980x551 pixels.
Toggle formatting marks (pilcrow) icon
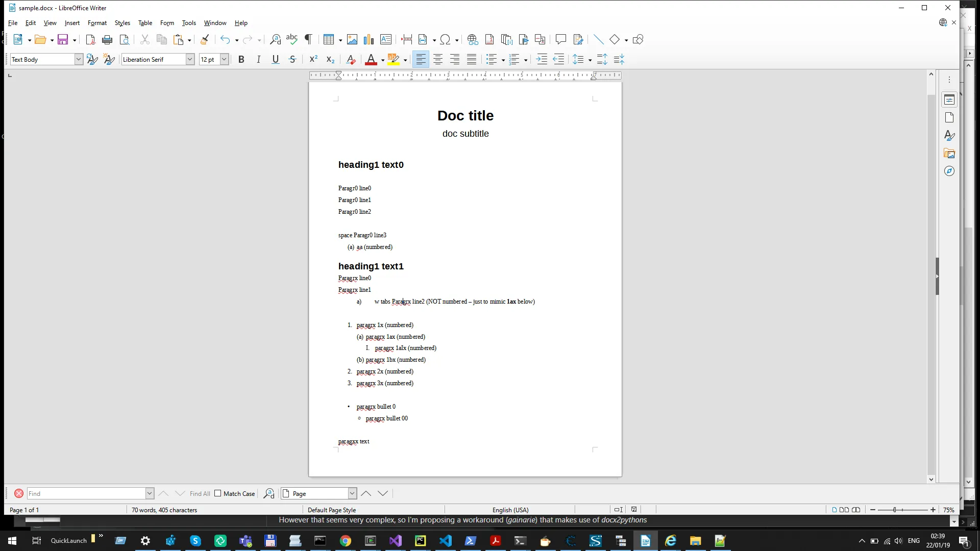(308, 40)
